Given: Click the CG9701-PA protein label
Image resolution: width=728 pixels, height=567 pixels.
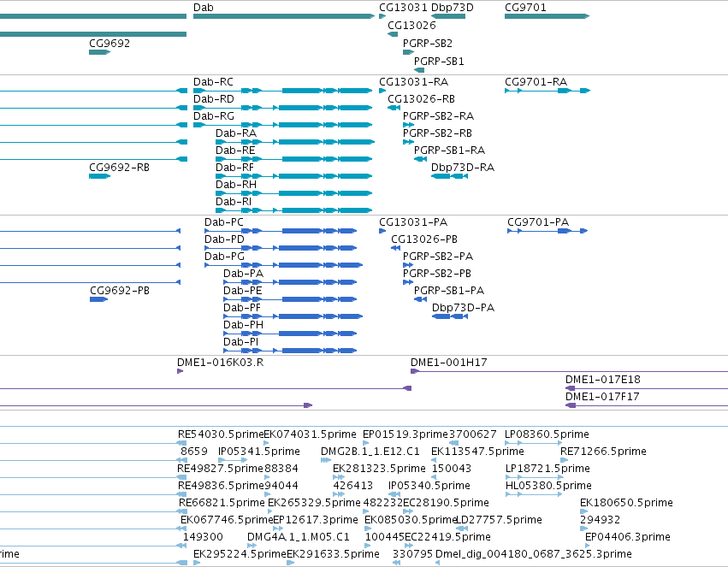Looking at the screenshot, I should [538, 222].
